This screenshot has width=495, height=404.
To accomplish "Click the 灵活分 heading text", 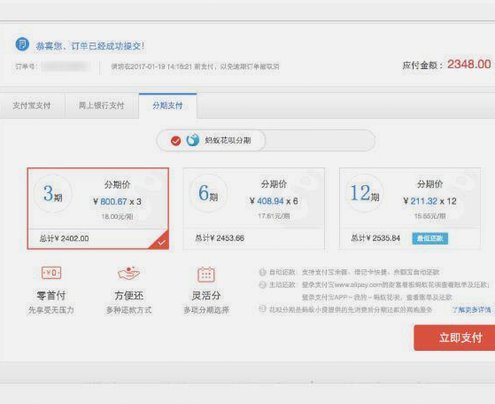I will [206, 295].
